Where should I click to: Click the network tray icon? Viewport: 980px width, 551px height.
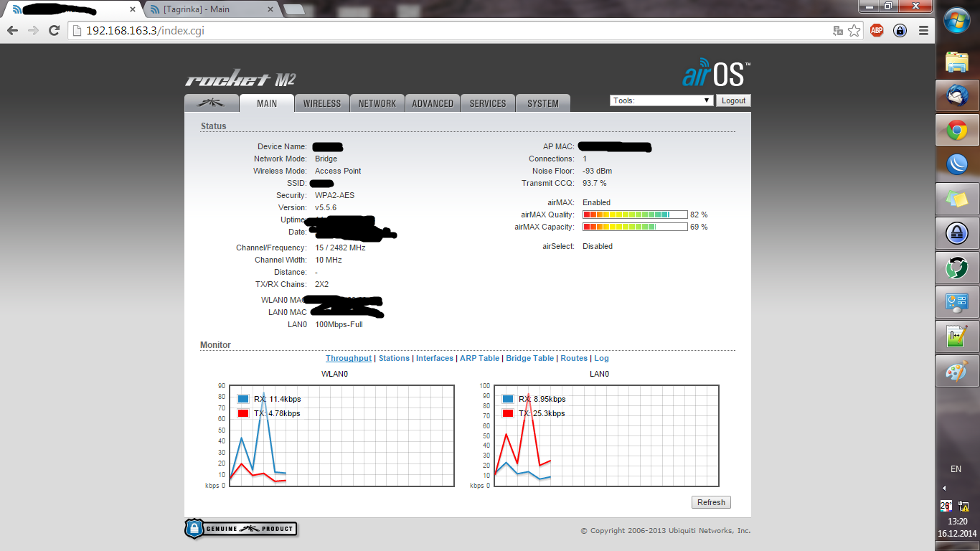964,505
